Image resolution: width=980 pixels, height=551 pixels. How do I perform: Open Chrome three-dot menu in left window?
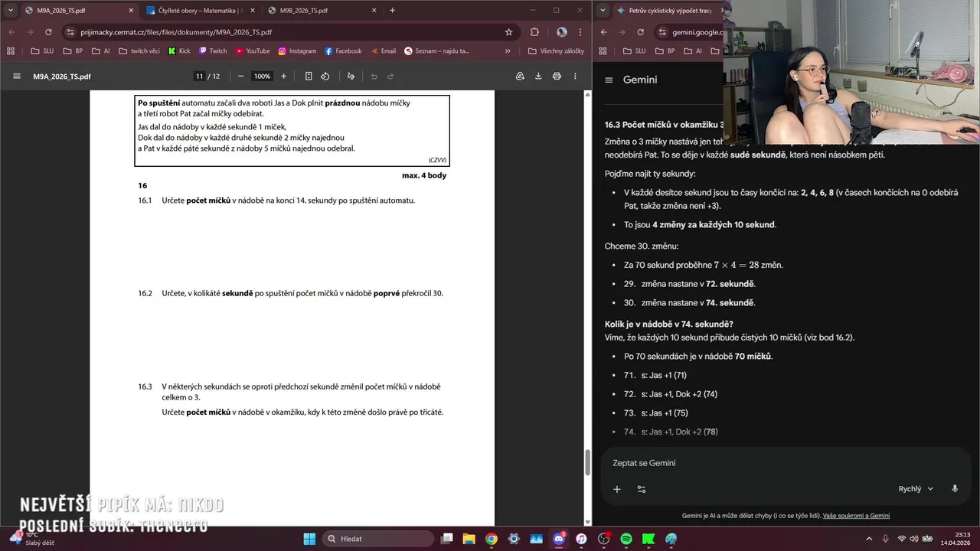pyautogui.click(x=580, y=32)
